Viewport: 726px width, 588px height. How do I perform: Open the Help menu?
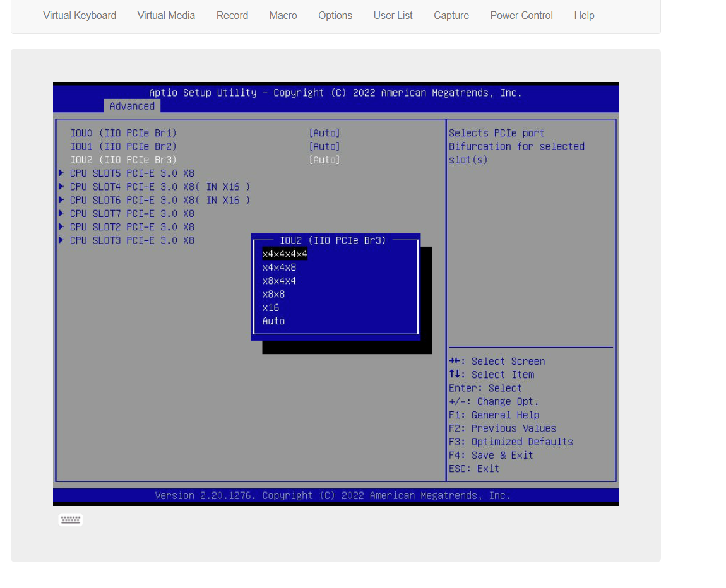tap(584, 16)
